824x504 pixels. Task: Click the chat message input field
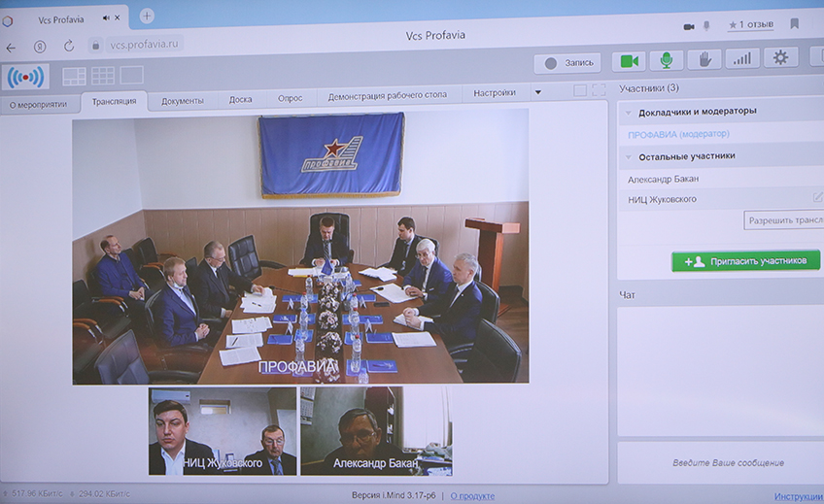pyautogui.click(x=723, y=462)
